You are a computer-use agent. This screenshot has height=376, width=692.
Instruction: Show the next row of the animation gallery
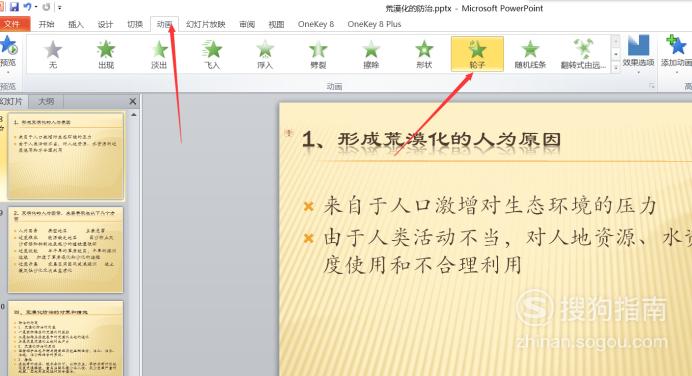(x=616, y=54)
